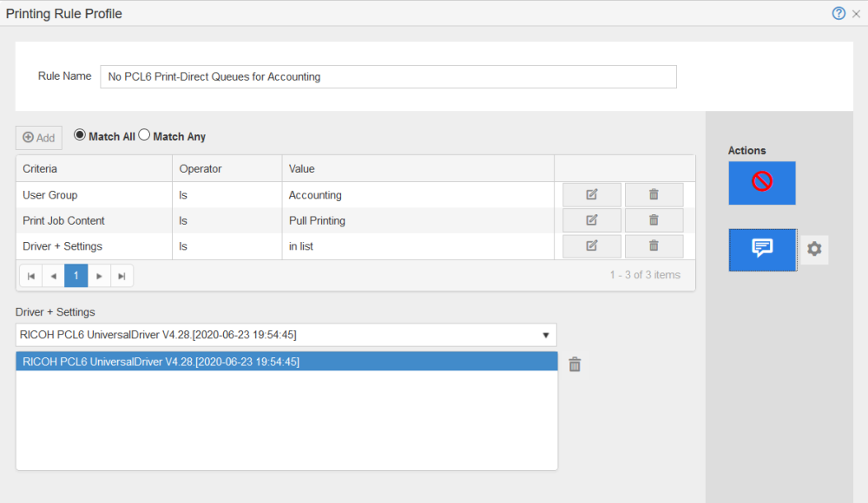
Task: Select the Match All radio option
Action: 80,135
